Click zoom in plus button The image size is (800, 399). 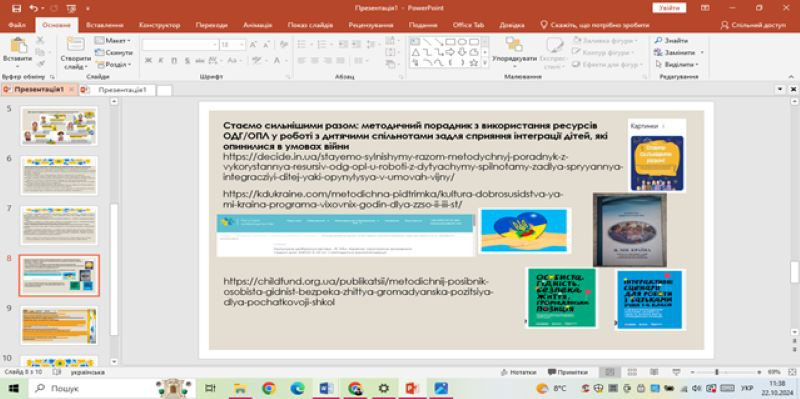coord(759,372)
